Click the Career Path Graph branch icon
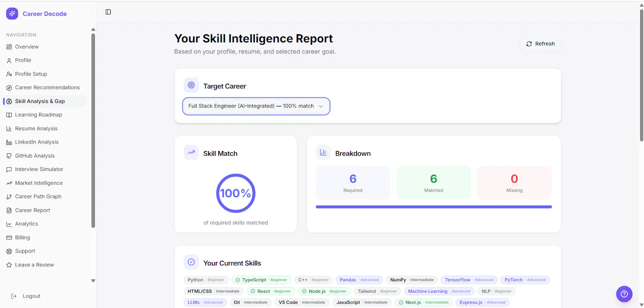This screenshot has width=644, height=308. pyautogui.click(x=9, y=197)
